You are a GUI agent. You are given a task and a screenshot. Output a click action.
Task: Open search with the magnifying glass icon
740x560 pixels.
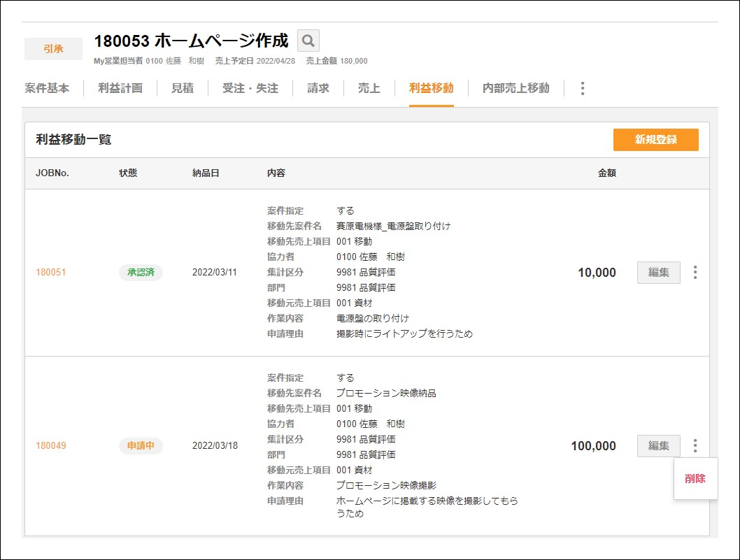click(x=308, y=41)
